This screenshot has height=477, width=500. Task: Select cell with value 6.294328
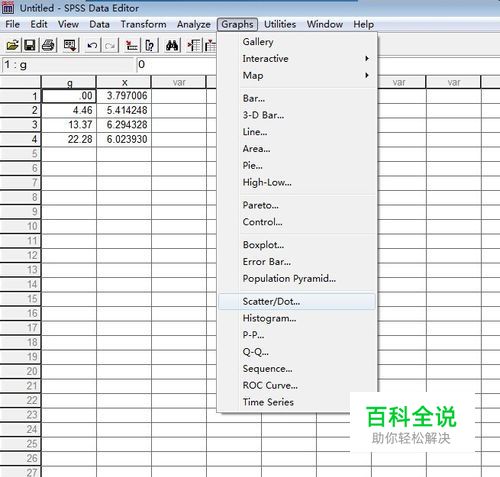point(124,125)
